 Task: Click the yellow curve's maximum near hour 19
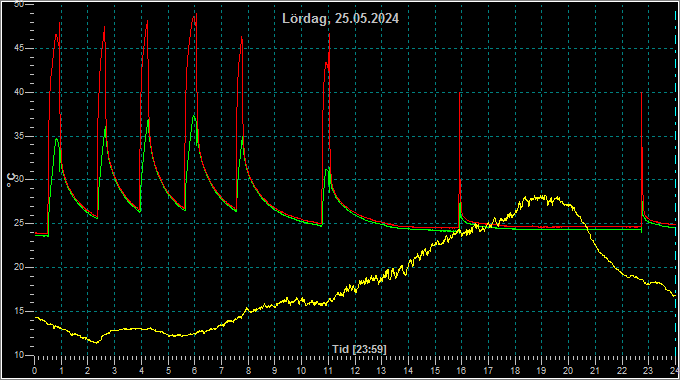coord(541,197)
